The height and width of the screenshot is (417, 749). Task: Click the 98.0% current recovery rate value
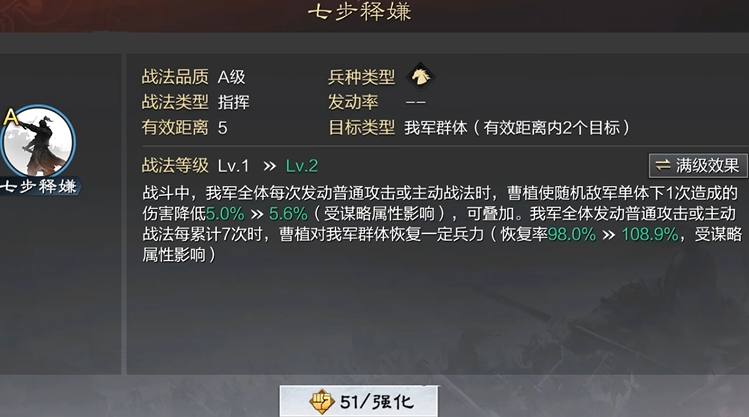[572, 234]
